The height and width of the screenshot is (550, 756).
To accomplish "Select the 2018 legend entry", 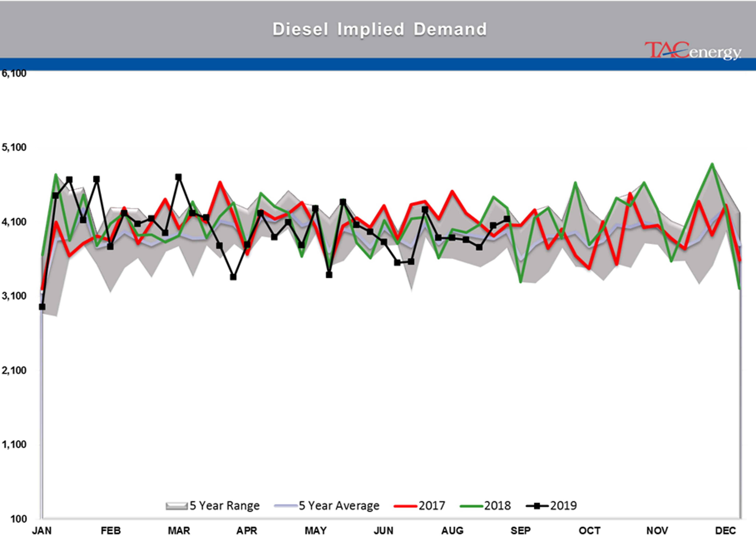I will pyautogui.click(x=485, y=506).
